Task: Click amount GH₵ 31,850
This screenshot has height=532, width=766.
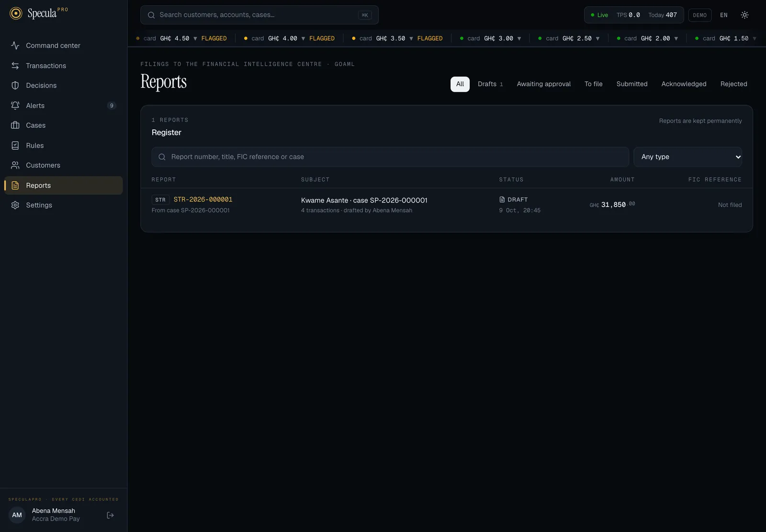Action: (612, 205)
